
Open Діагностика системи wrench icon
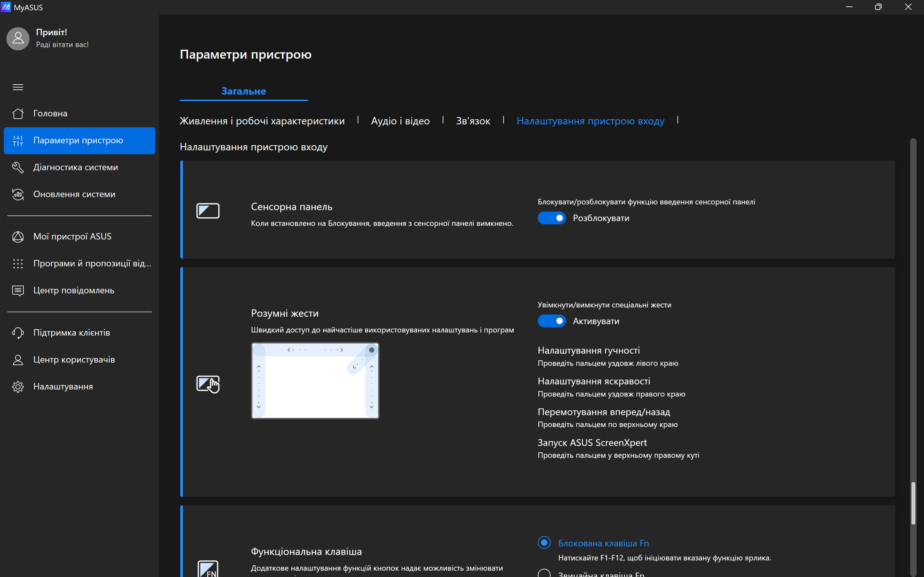pyautogui.click(x=18, y=167)
